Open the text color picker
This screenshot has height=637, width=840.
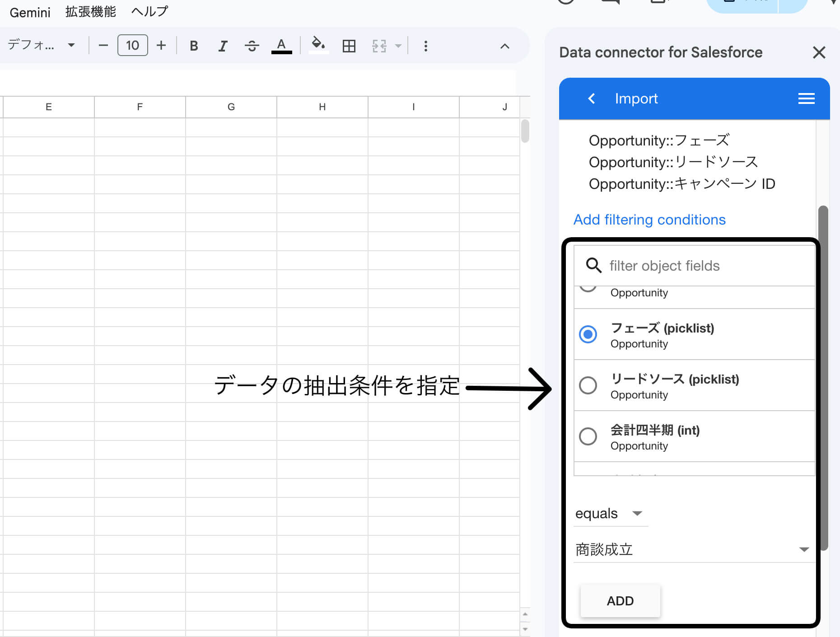pos(281,45)
